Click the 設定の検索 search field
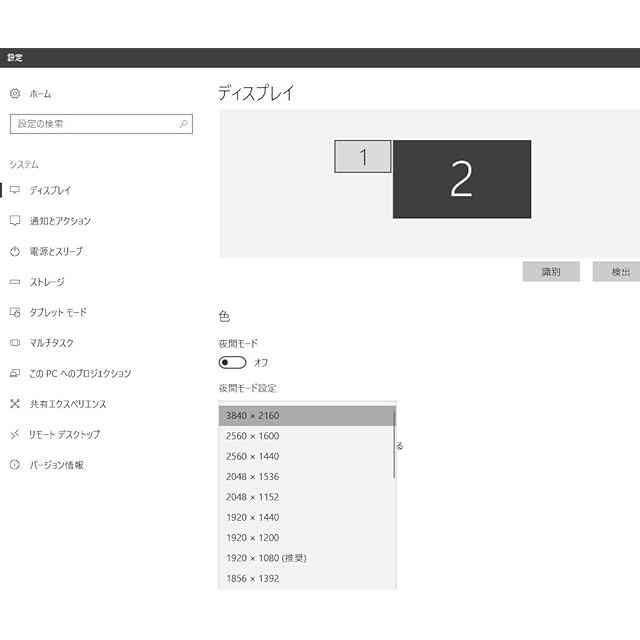 coord(101,124)
